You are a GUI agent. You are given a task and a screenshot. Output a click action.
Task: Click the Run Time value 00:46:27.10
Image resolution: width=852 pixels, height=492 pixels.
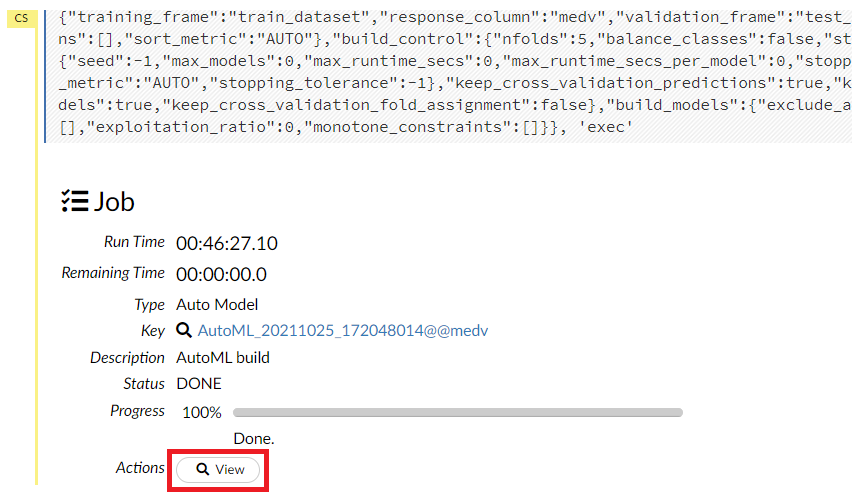[x=227, y=243]
